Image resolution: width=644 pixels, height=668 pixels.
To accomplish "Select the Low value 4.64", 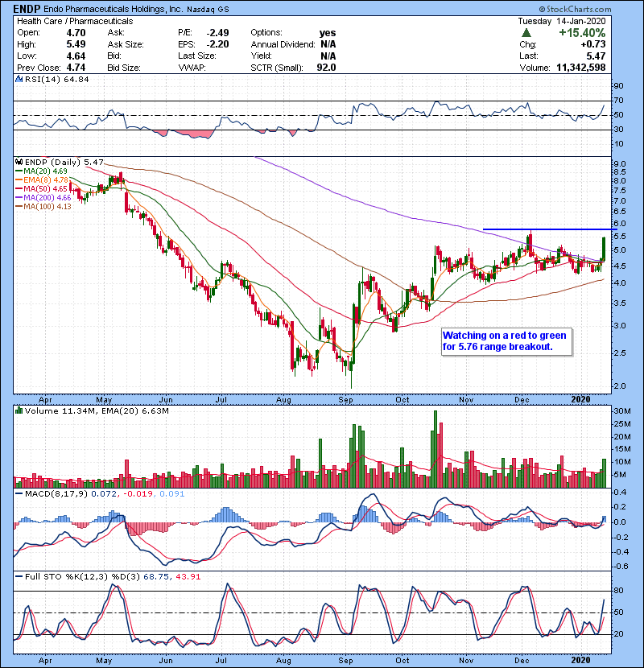I will click(x=76, y=56).
